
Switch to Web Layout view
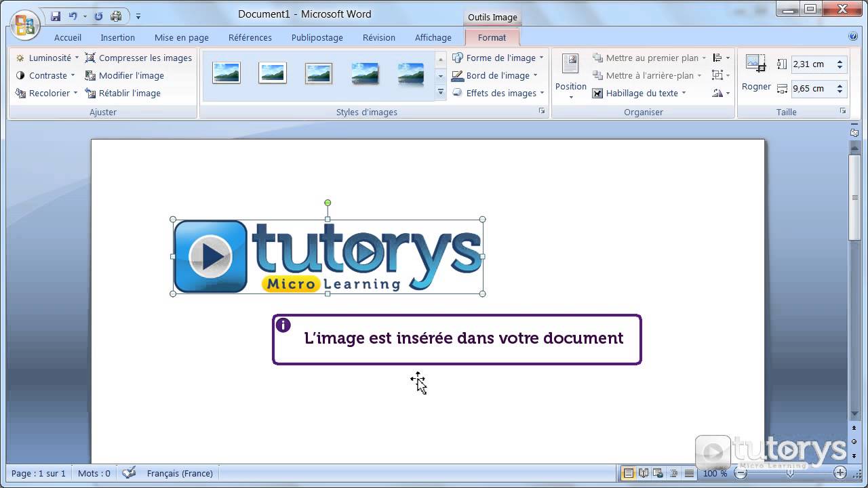[x=658, y=473]
